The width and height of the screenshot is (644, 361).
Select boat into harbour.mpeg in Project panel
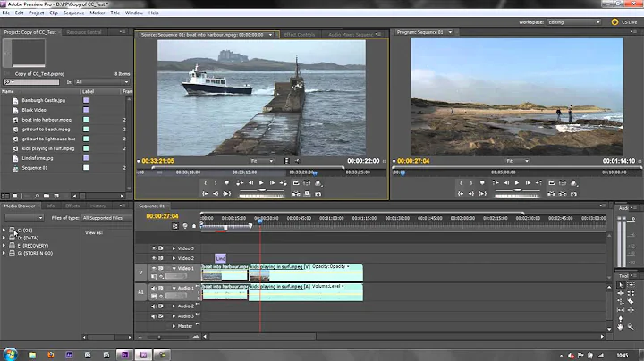[x=47, y=120]
